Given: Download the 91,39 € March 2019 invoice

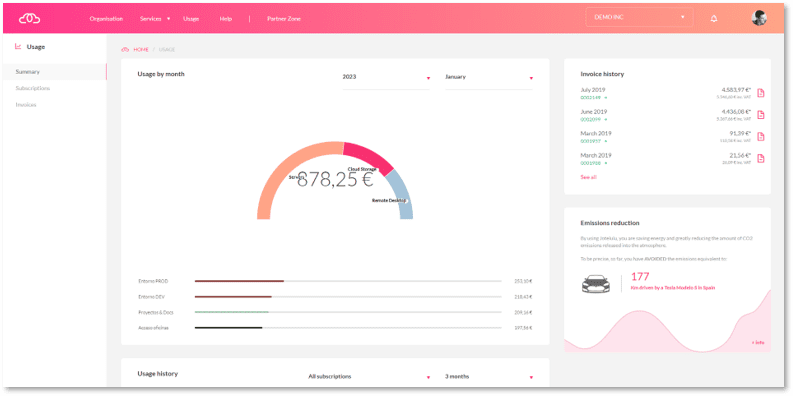Looking at the screenshot, I should point(761,137).
